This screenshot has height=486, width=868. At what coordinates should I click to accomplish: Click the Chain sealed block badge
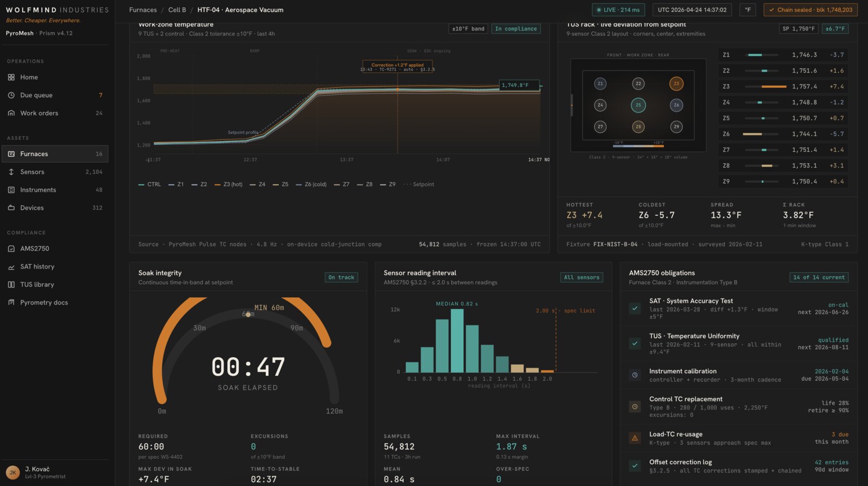(810, 10)
